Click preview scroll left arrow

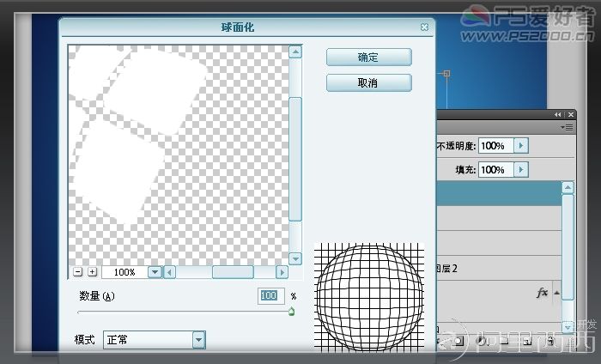coord(169,272)
